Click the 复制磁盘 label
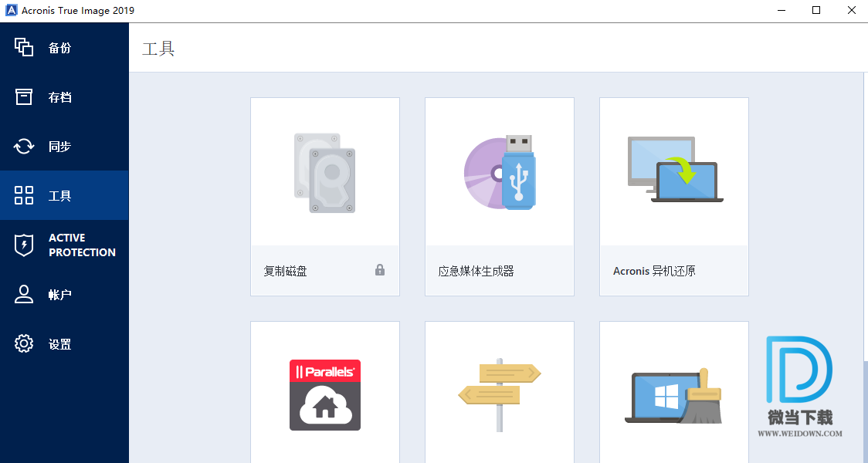The width and height of the screenshot is (868, 463). 285,271
